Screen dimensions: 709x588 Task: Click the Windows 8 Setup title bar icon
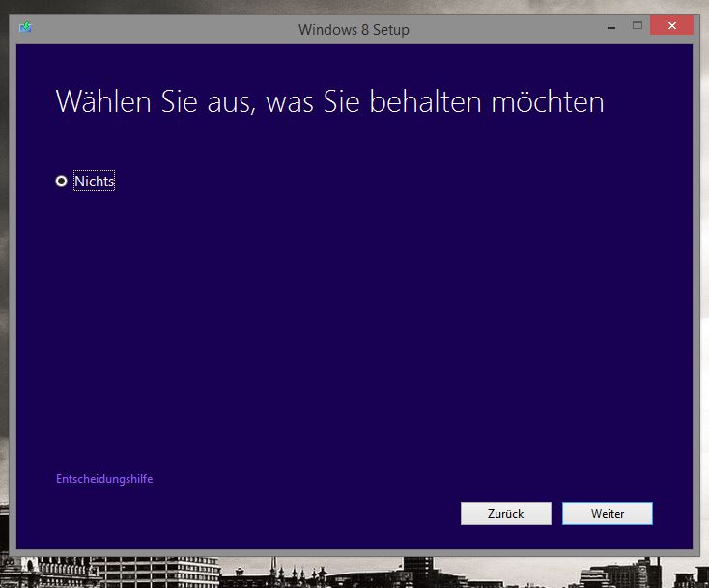[x=25, y=27]
